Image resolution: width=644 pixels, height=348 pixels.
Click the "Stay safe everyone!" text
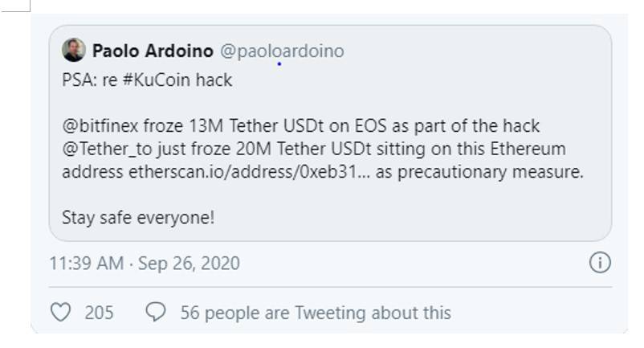coord(138,217)
